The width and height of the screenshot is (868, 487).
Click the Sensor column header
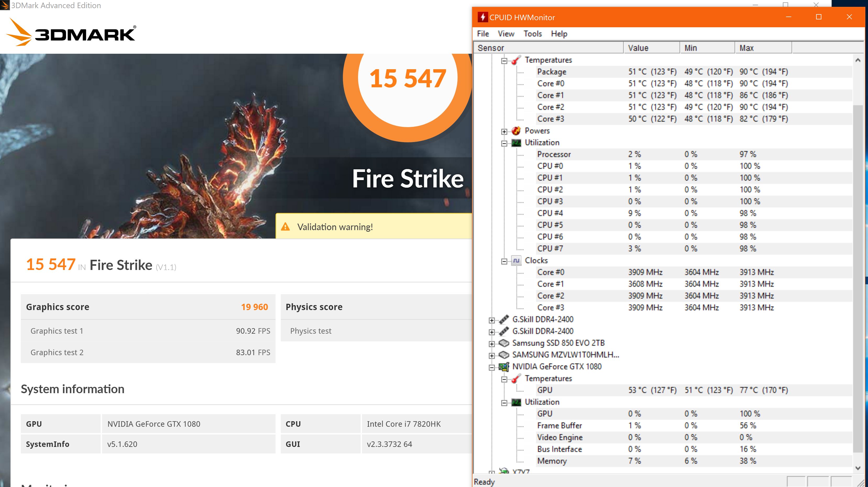coord(548,48)
